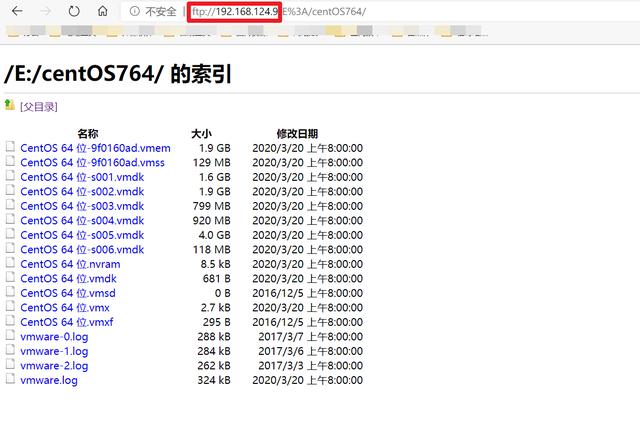The image size is (640, 430).
Task: Open CentOS 64 位-s001.vmdk file link
Action: [x=82, y=177]
